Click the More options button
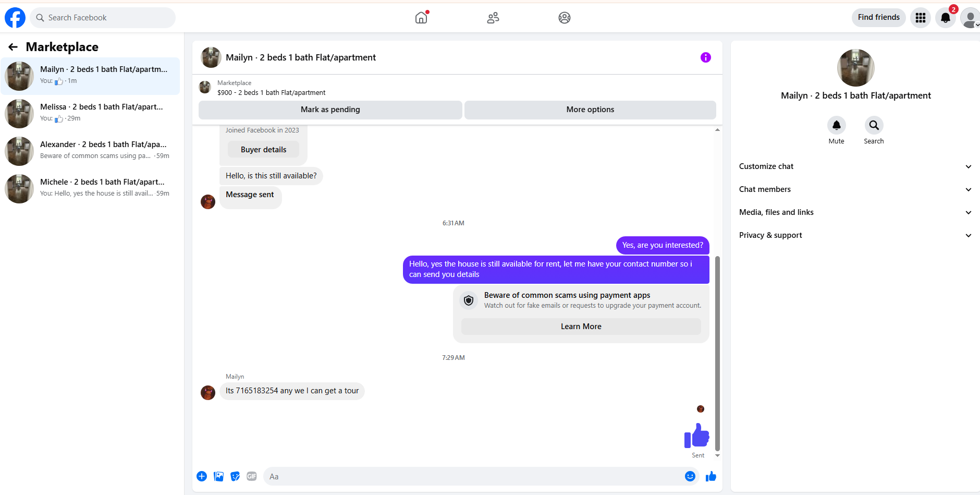This screenshot has height=495, width=980. point(590,110)
